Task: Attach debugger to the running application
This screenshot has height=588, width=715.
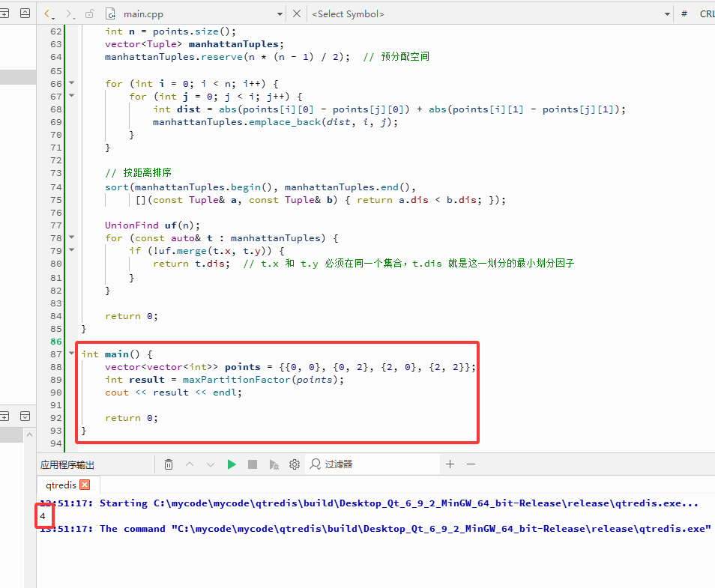Action: pyautogui.click(x=274, y=464)
